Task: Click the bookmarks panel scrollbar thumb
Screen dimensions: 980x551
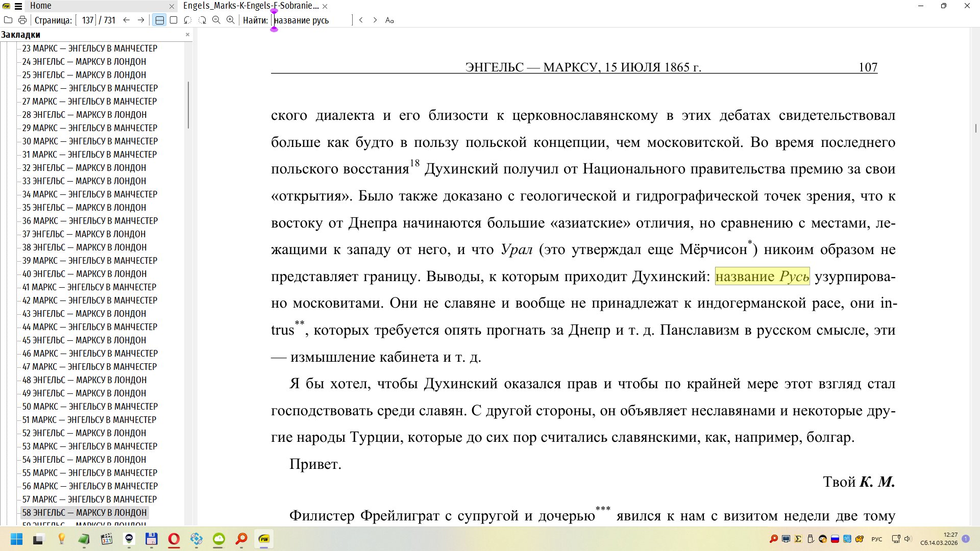Action: click(188, 105)
